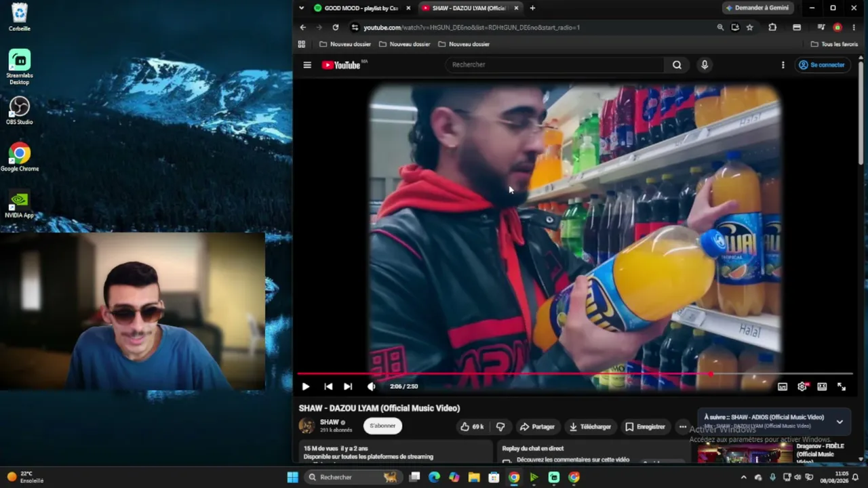Bookmark this page with the star icon
This screenshot has height=488, width=868.
point(749,27)
